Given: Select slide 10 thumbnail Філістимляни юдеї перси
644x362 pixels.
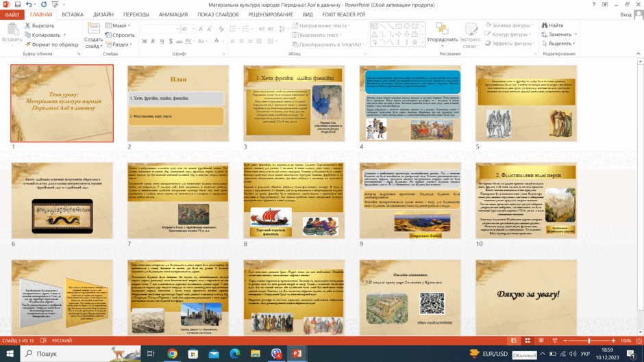Looking at the screenshot, I should click(527, 201).
